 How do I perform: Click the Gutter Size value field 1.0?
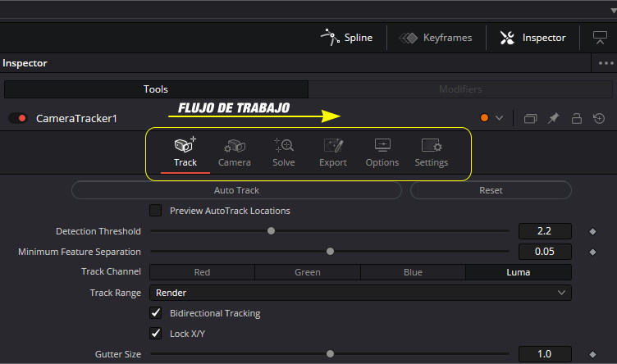545,354
